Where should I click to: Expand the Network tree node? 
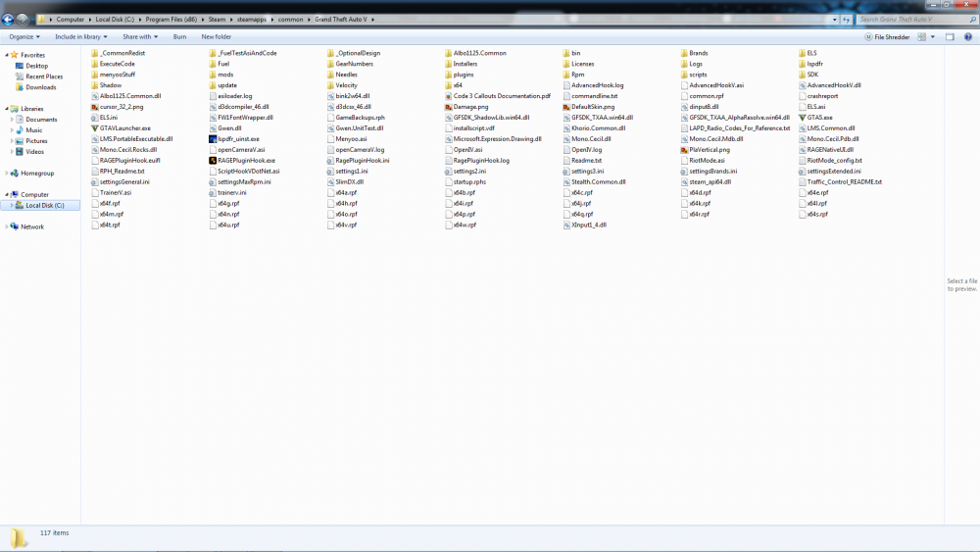pos(7,226)
